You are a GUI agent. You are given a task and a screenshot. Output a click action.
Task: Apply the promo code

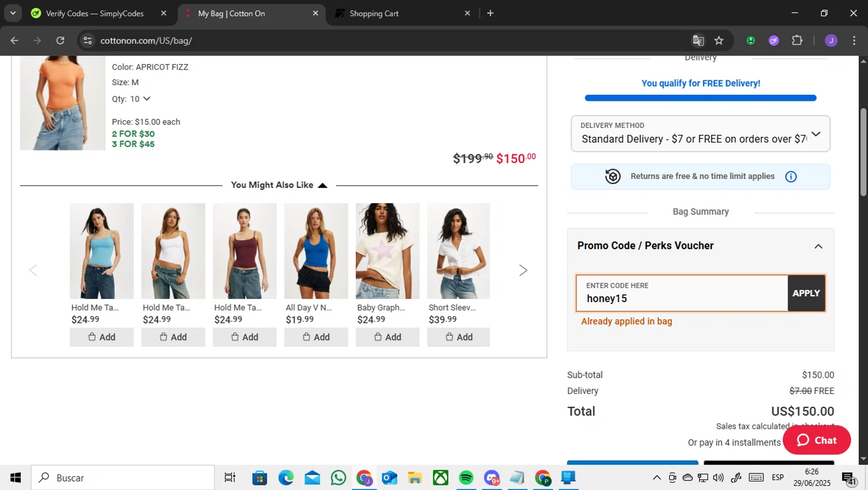point(806,293)
